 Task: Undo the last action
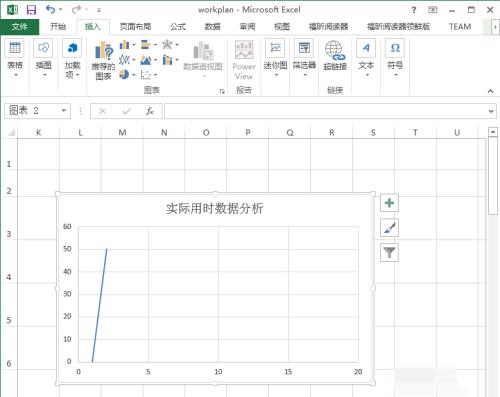click(x=51, y=10)
